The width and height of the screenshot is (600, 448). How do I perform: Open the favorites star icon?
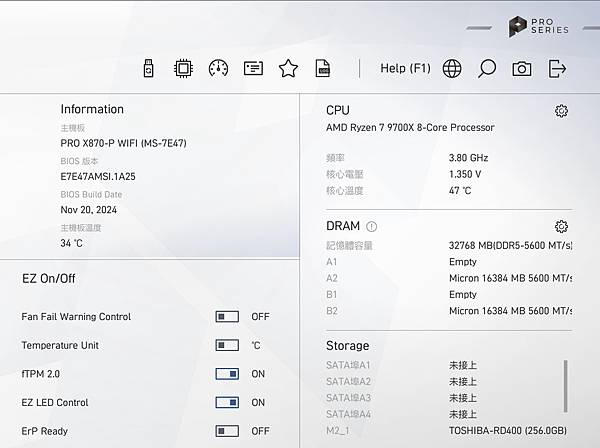[288, 68]
